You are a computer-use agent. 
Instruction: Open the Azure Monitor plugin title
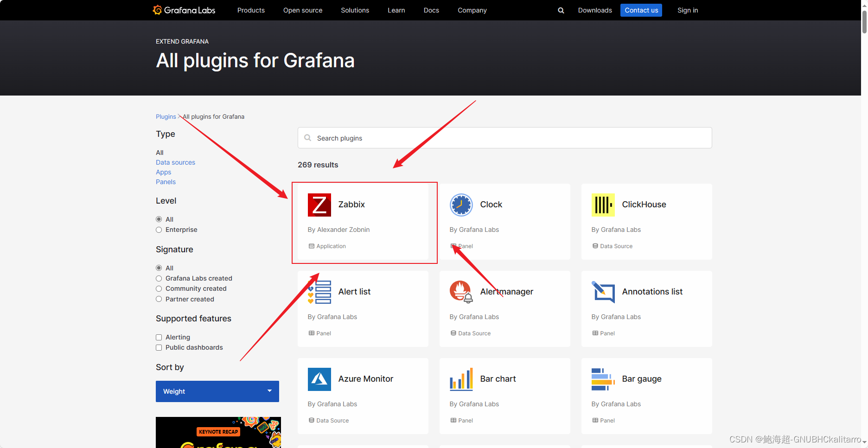click(x=366, y=379)
